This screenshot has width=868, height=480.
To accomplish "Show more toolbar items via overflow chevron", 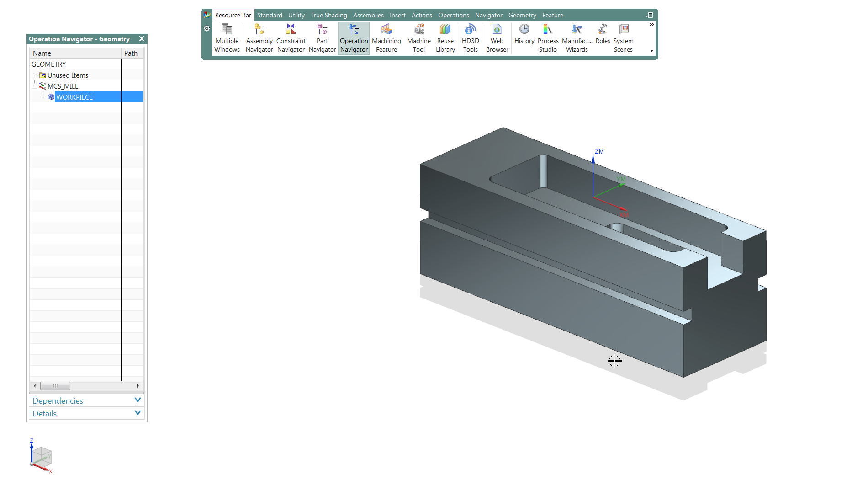I will (x=651, y=25).
